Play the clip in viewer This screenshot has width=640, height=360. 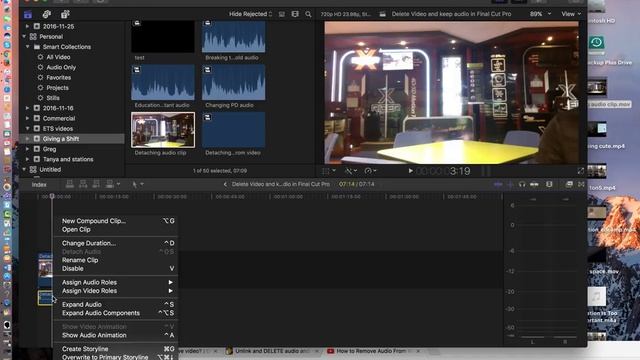pyautogui.click(x=411, y=171)
